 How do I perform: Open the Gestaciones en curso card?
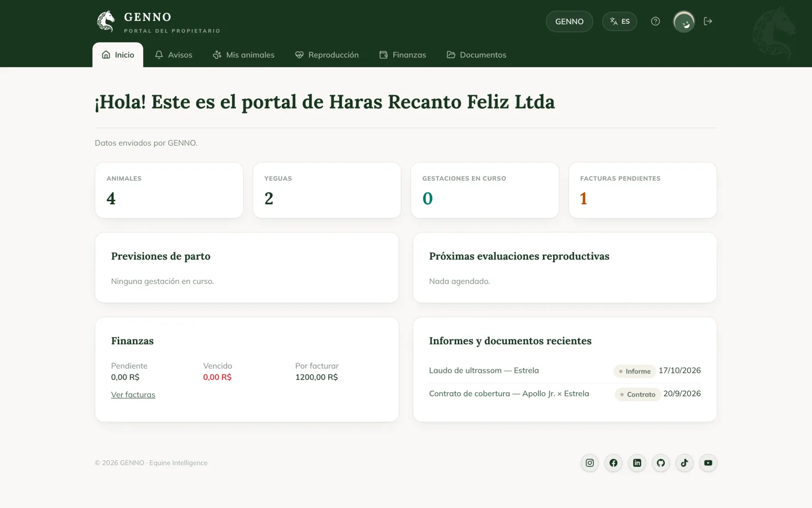[485, 190]
